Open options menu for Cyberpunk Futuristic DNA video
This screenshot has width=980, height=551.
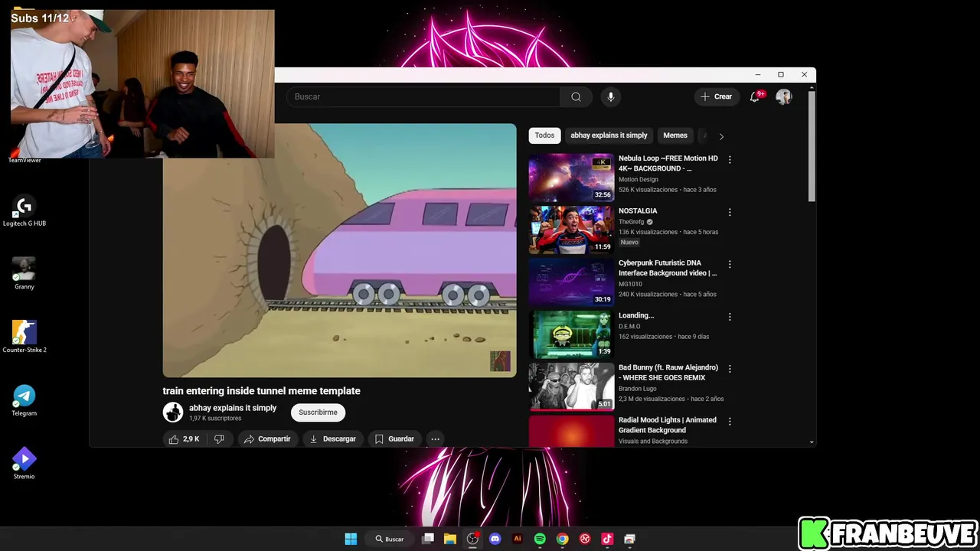[730, 264]
